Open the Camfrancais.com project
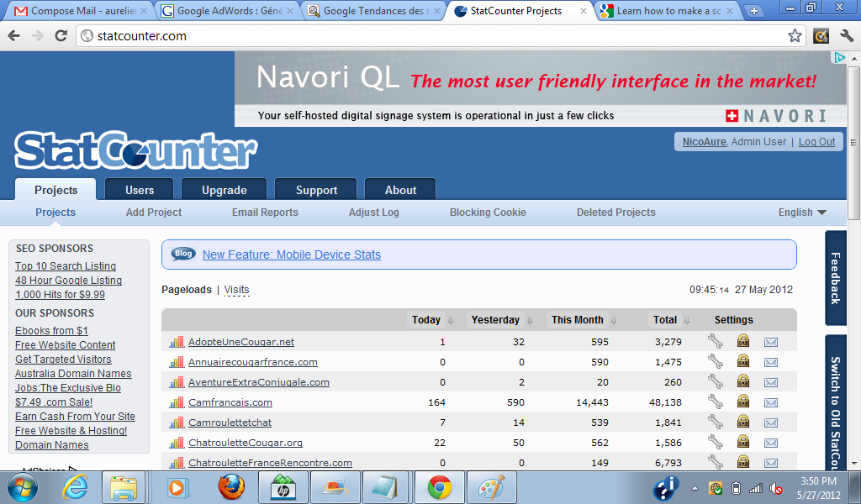 (x=230, y=402)
